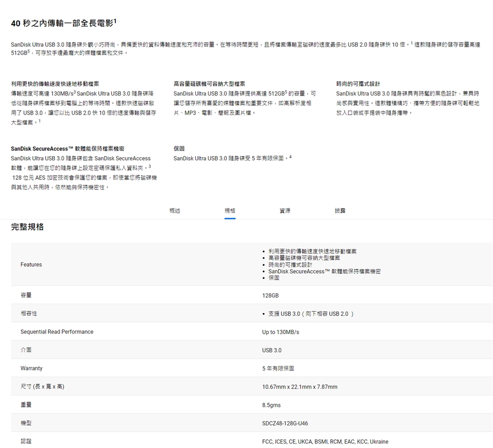This screenshot has height=448, width=493.
Task: Click the model number SDCZ48-128G-U46
Action: click(x=285, y=423)
